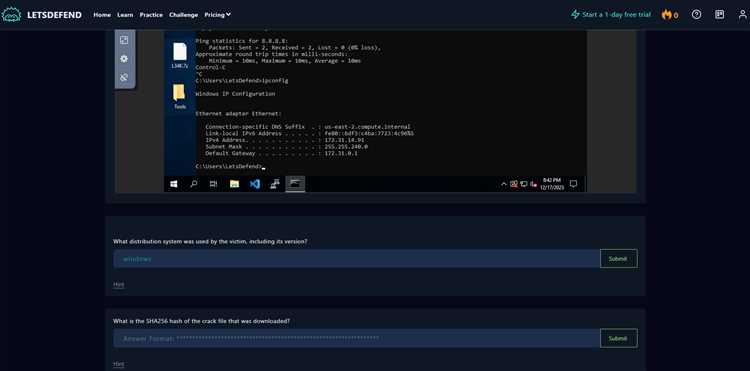Submit the distribution system answer
Image resolution: width=750 pixels, height=371 pixels.
pyautogui.click(x=618, y=259)
